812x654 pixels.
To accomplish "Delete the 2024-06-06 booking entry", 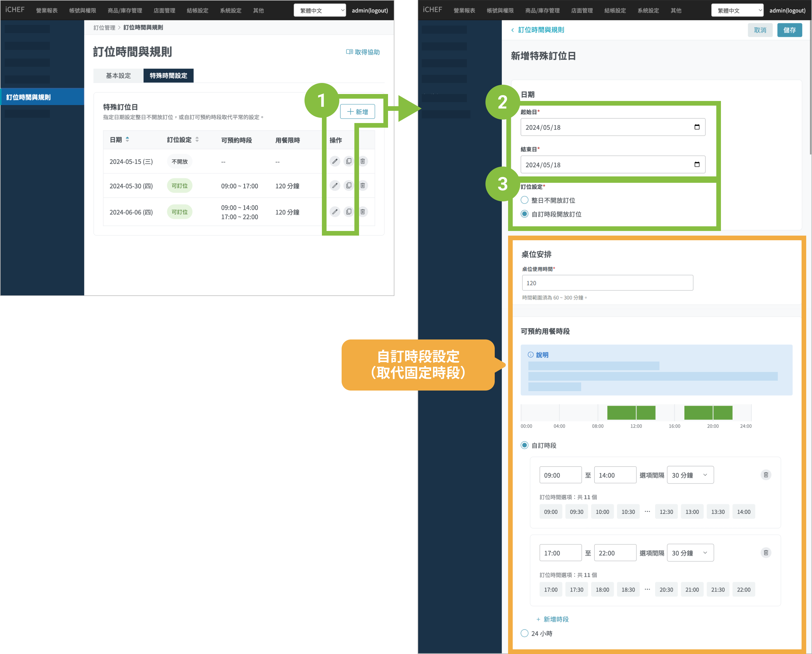I will [x=363, y=212].
